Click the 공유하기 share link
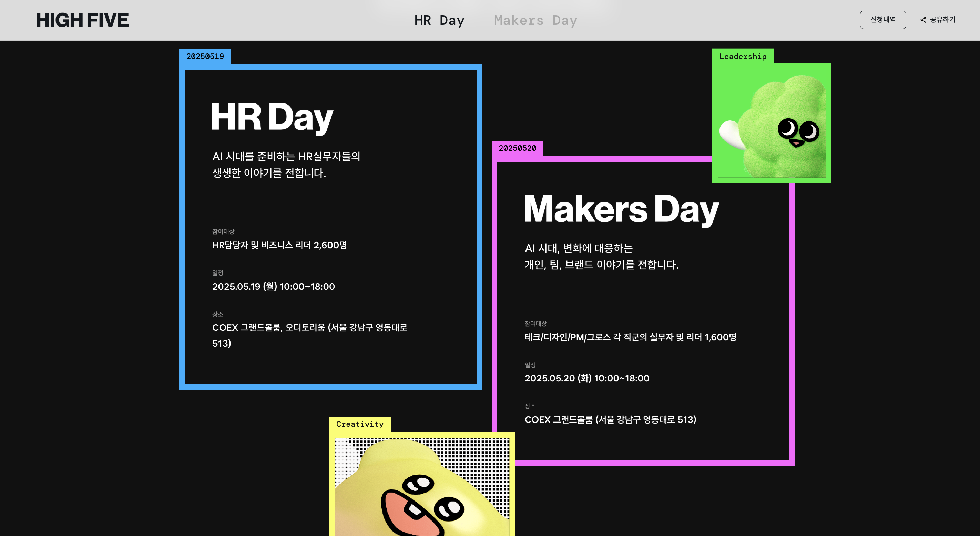This screenshot has height=536, width=980. click(x=942, y=19)
